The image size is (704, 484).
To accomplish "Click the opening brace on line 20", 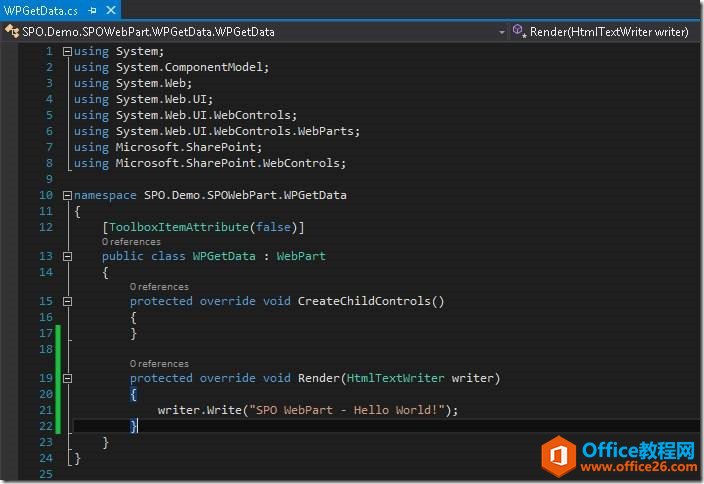I will [133, 395].
